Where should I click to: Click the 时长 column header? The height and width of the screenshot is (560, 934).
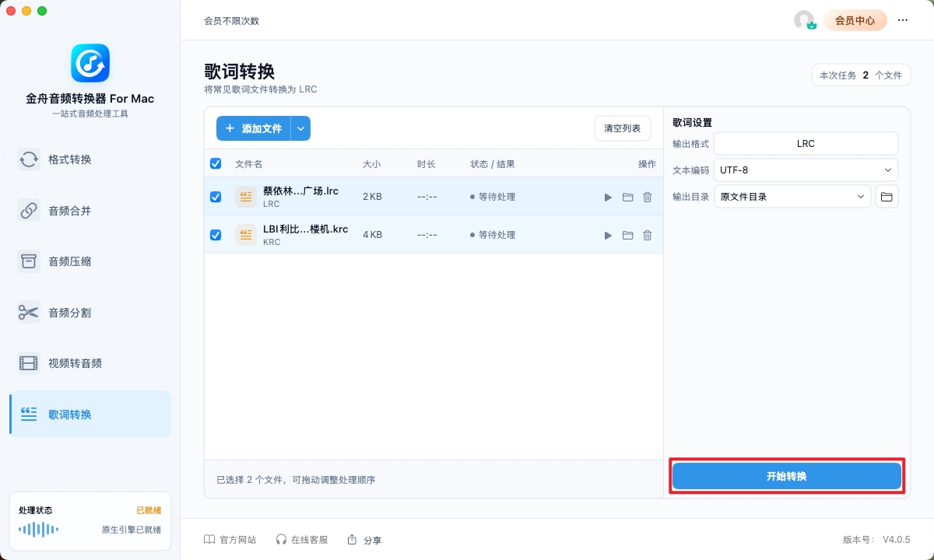pos(427,164)
